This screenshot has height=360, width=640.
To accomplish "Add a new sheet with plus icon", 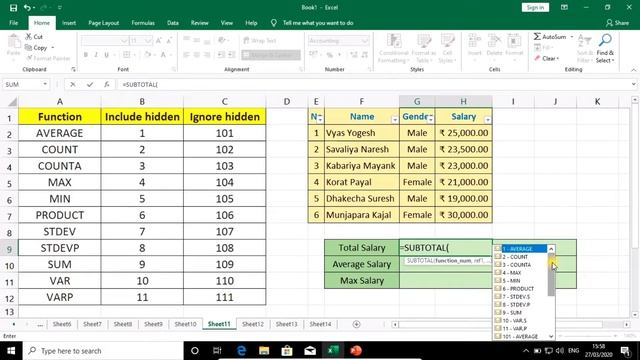I will point(356,324).
